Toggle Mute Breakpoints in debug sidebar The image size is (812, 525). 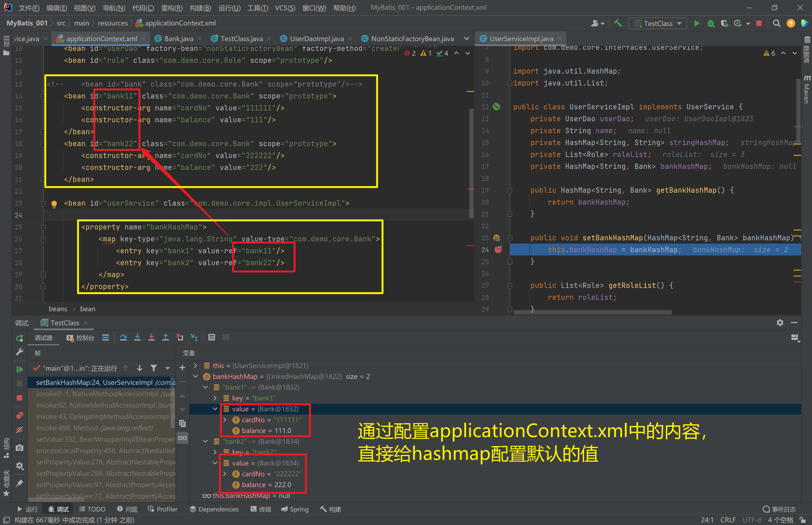tap(19, 429)
